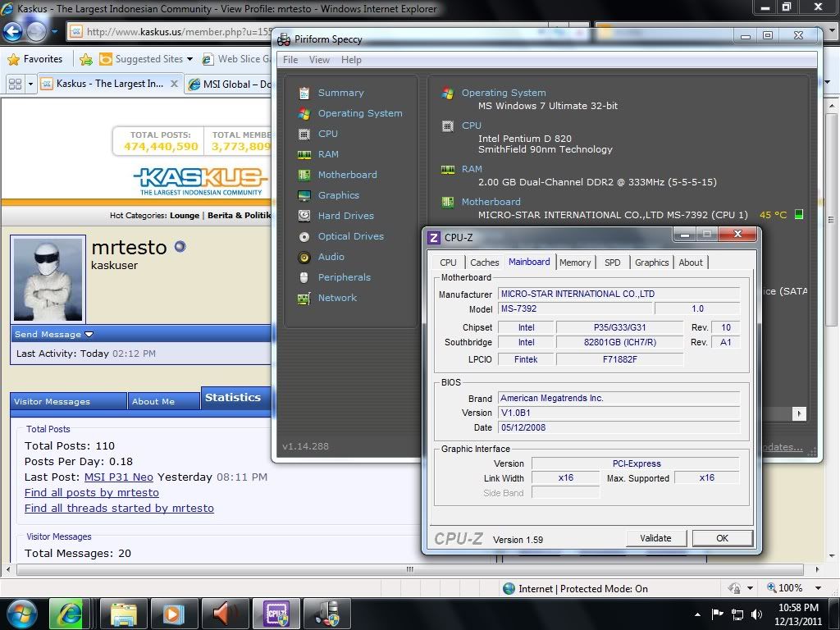This screenshot has height=630, width=840.
Task: Switch to CPU-Z Graphics tab
Action: [x=651, y=262]
